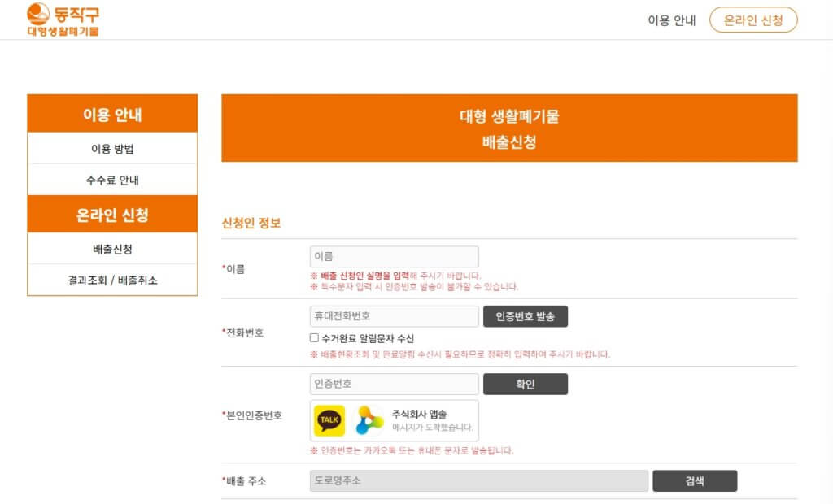The height and width of the screenshot is (504, 833).
Task: Open the 수수료 안내 sidebar page
Action: 112,180
